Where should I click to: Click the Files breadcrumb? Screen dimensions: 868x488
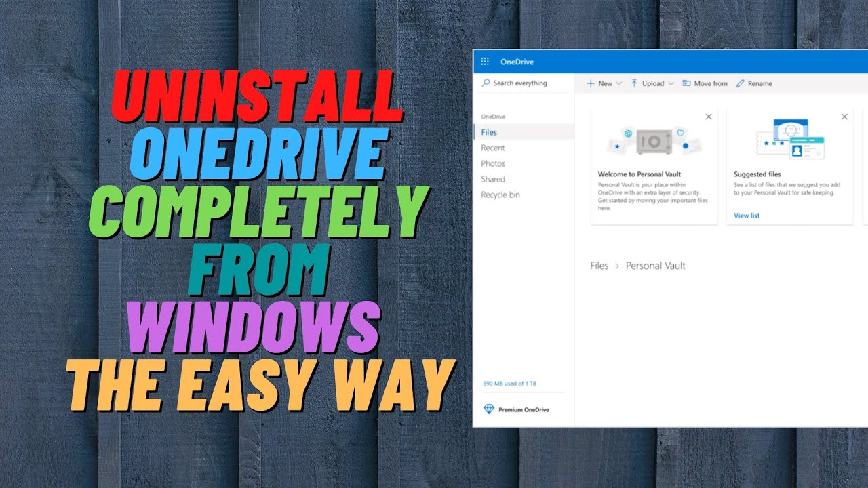pyautogui.click(x=599, y=266)
